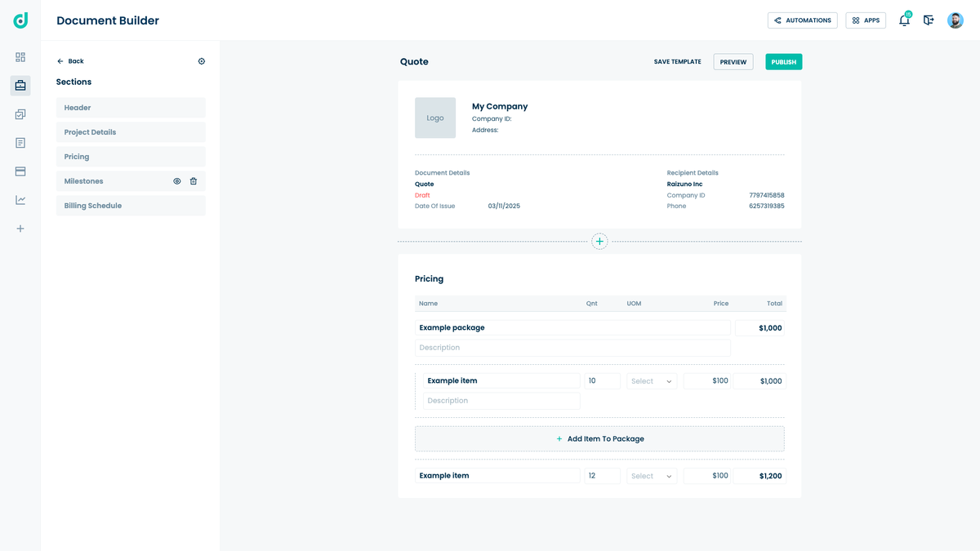
Task: Open the UOM Select dropdown for Example item
Action: pyautogui.click(x=651, y=380)
